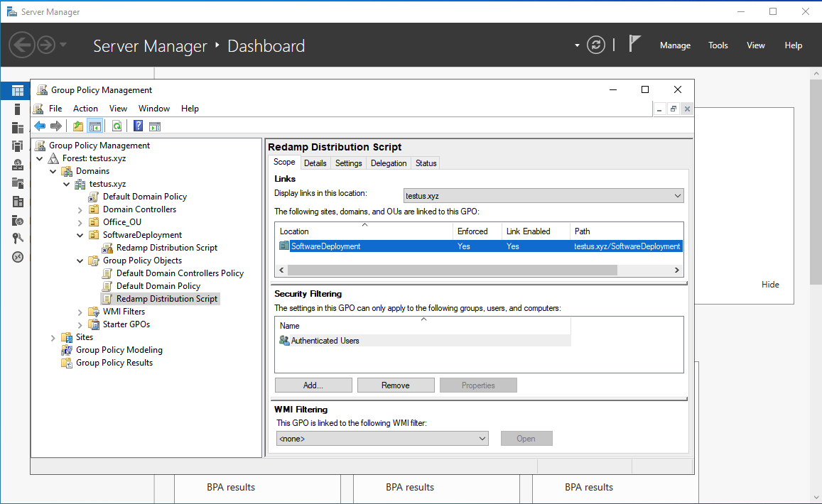Toggle Show/Hide Console Tree toolbar icon

pos(94,126)
